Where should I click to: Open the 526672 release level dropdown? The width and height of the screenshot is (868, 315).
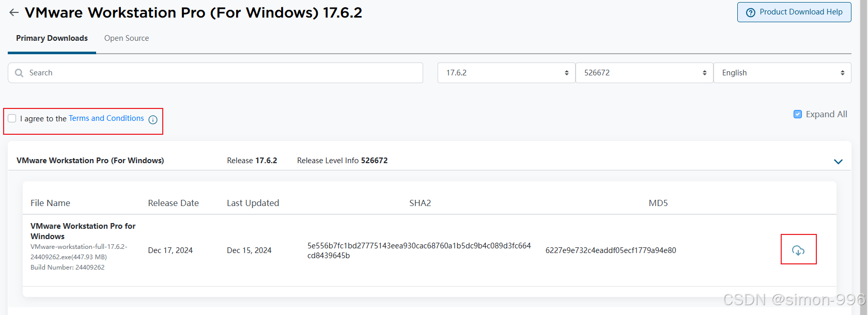(644, 73)
